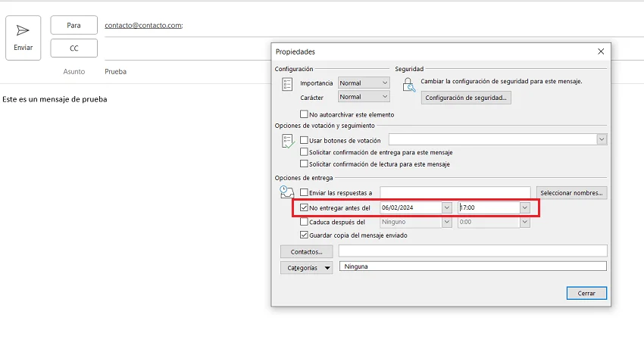
Task: Click recipient contacto@contacto.com
Action: click(x=143, y=25)
